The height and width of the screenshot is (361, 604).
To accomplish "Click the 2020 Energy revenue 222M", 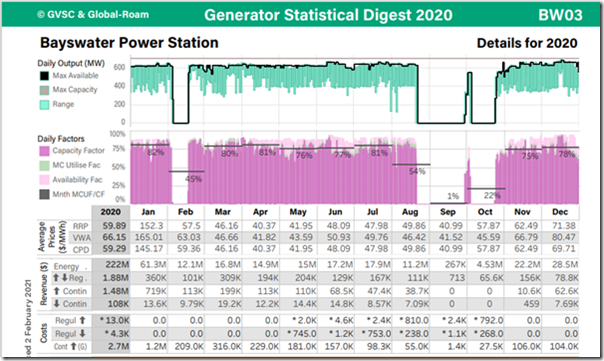I will (x=117, y=265).
